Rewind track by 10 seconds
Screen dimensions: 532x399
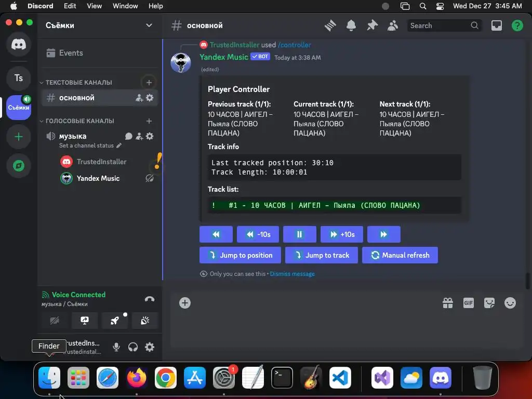(258, 234)
